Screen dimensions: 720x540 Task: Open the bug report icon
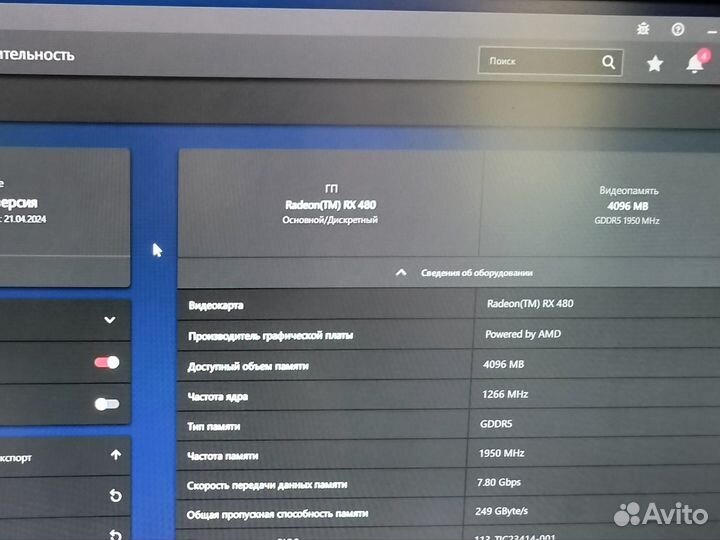(x=643, y=29)
